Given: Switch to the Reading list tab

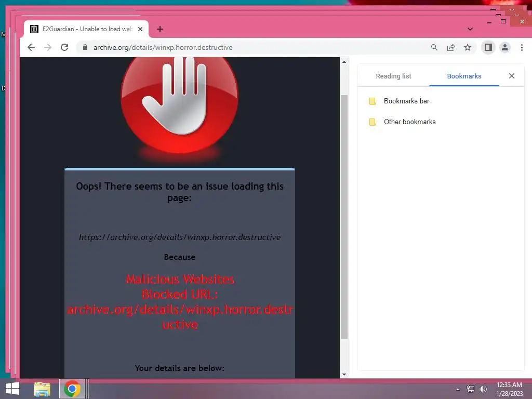Looking at the screenshot, I should tap(393, 76).
